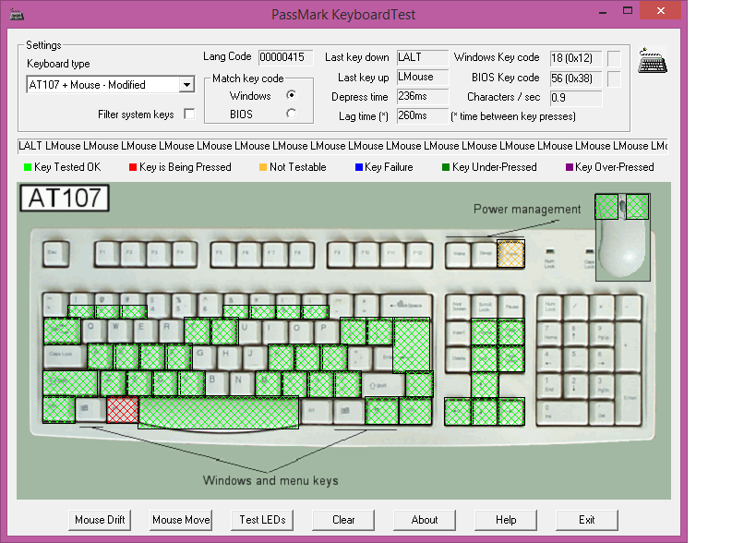Clear the tested keys with Clear button
The height and width of the screenshot is (543, 756).
(343, 520)
